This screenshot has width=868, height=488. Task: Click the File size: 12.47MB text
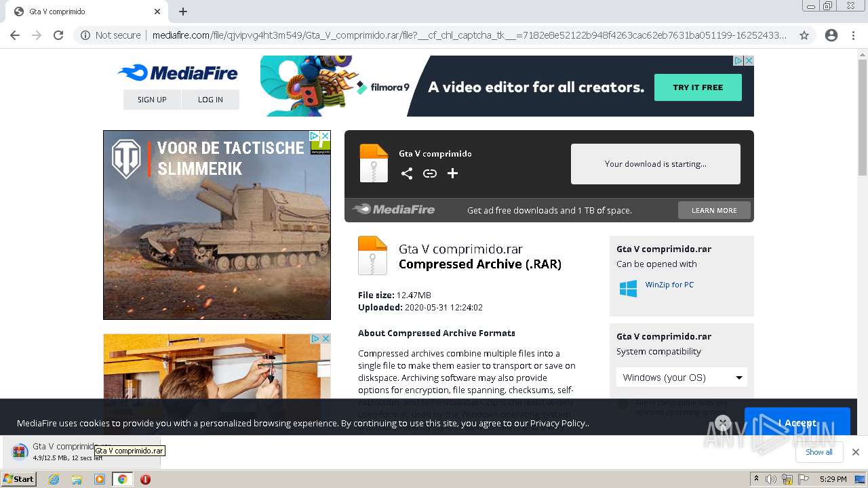tap(395, 295)
